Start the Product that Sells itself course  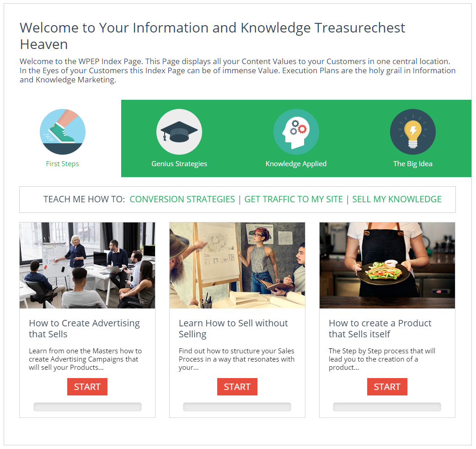click(x=387, y=387)
